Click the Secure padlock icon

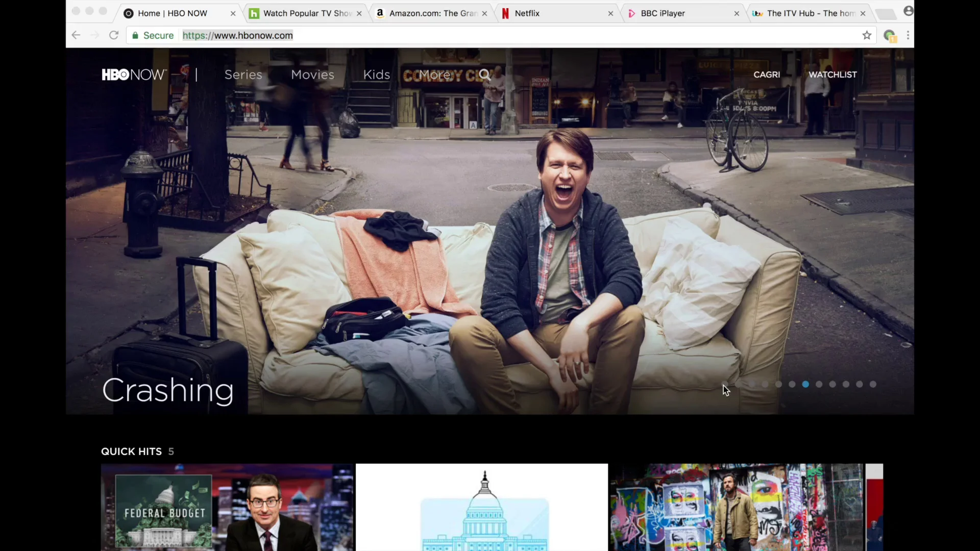pyautogui.click(x=135, y=36)
